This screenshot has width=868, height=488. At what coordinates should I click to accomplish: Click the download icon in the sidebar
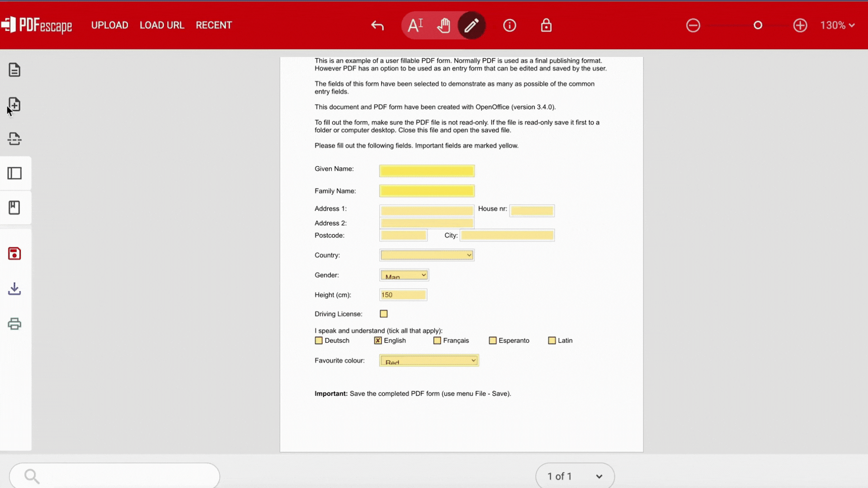(x=14, y=289)
